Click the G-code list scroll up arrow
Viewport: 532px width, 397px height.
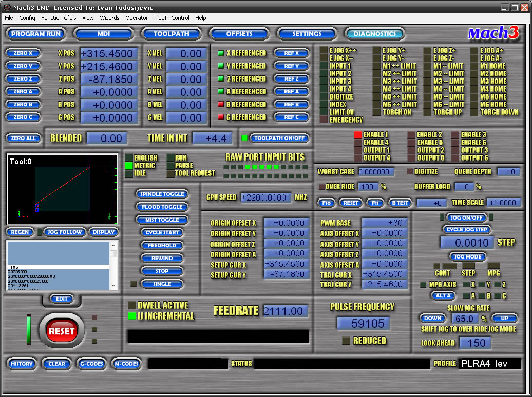tap(113, 245)
